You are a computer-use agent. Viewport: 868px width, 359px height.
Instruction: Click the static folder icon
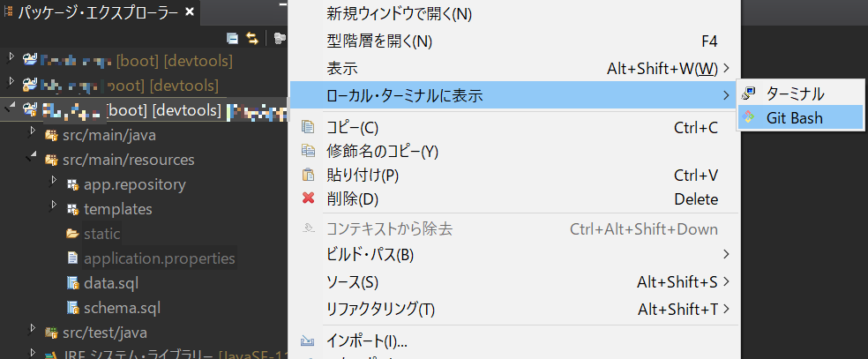(x=72, y=234)
